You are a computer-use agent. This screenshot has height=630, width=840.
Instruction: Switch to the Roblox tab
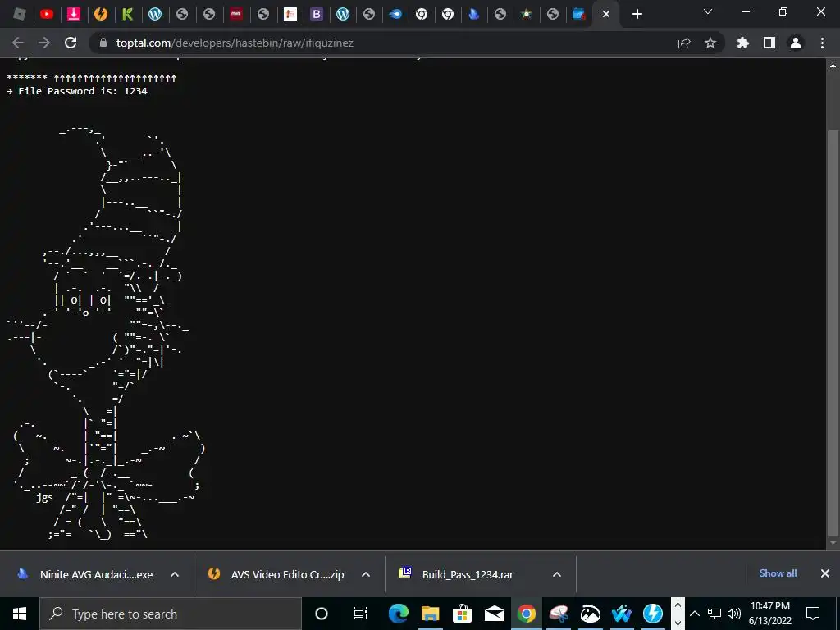20,14
